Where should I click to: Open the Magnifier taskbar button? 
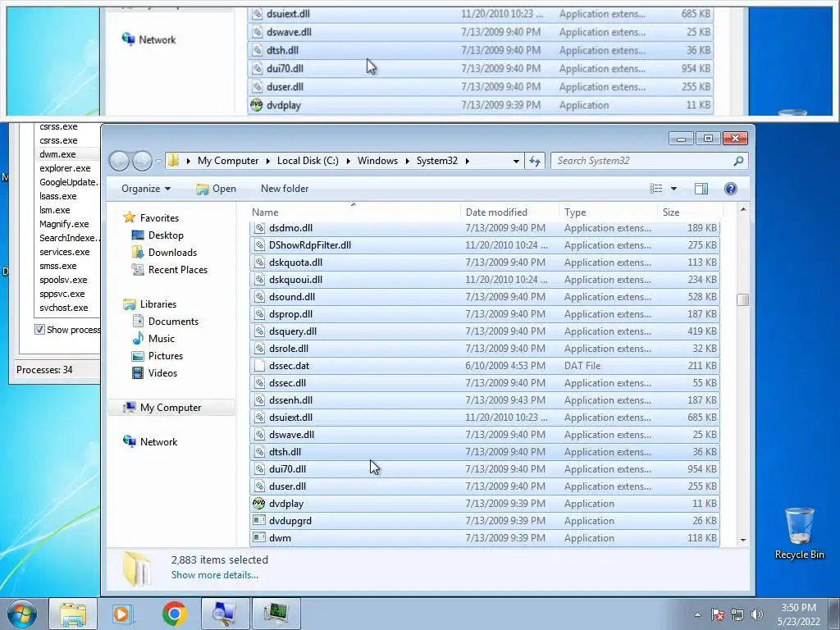click(225, 614)
